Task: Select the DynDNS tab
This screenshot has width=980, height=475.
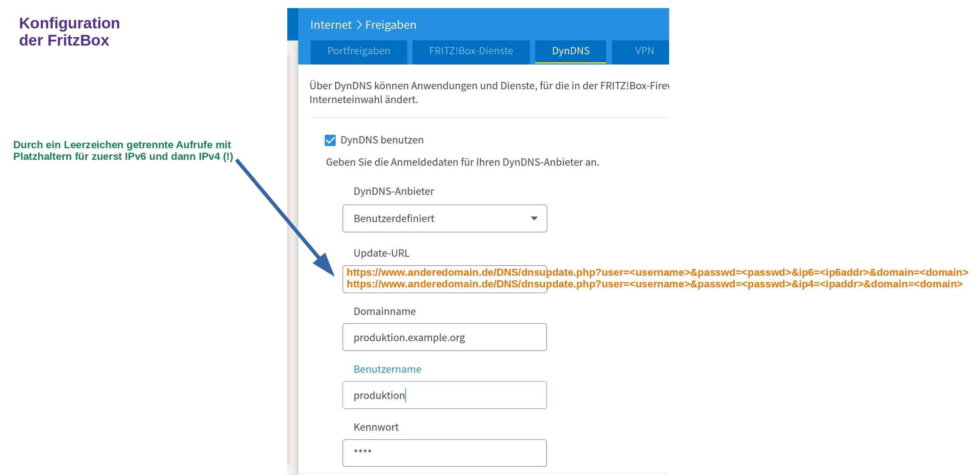Action: point(570,51)
